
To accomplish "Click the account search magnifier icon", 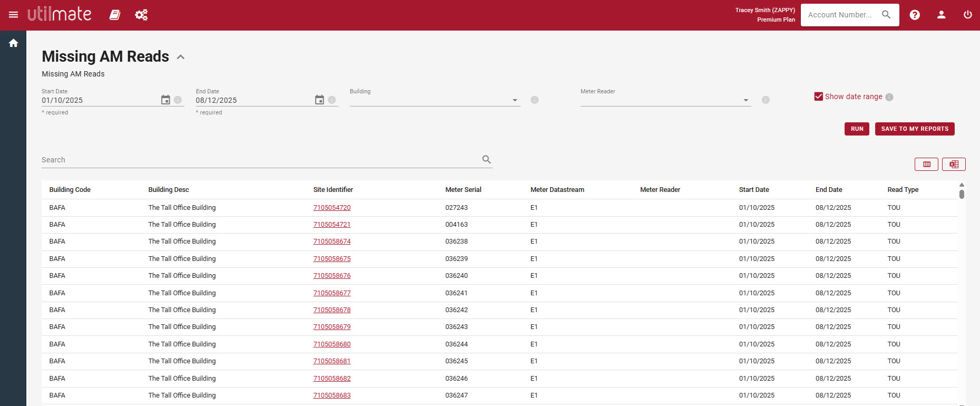I will (x=886, y=15).
